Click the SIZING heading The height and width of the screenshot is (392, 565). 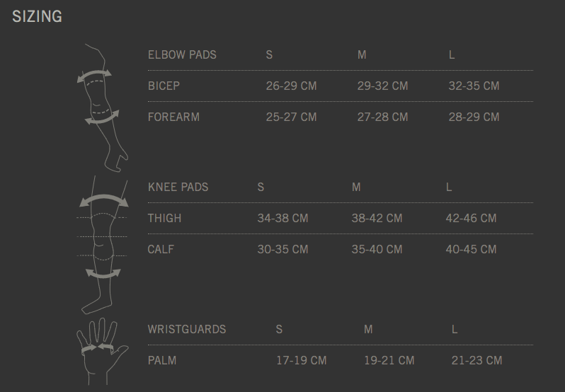38,16
